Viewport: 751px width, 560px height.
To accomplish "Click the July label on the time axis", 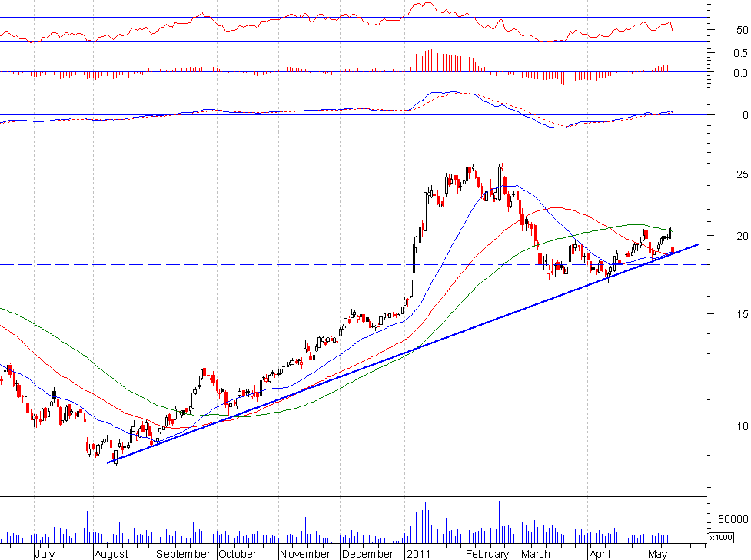I will point(45,554).
